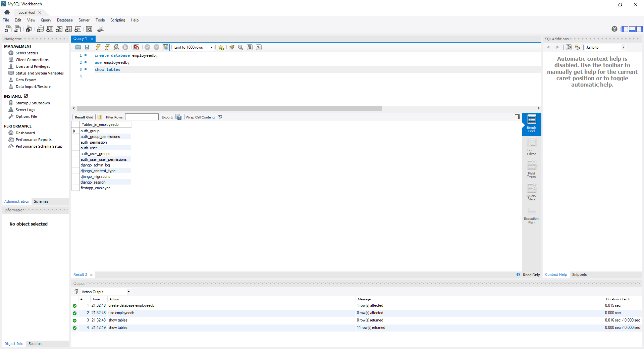
Task: Create new stored procedure icon
Action: (68, 29)
